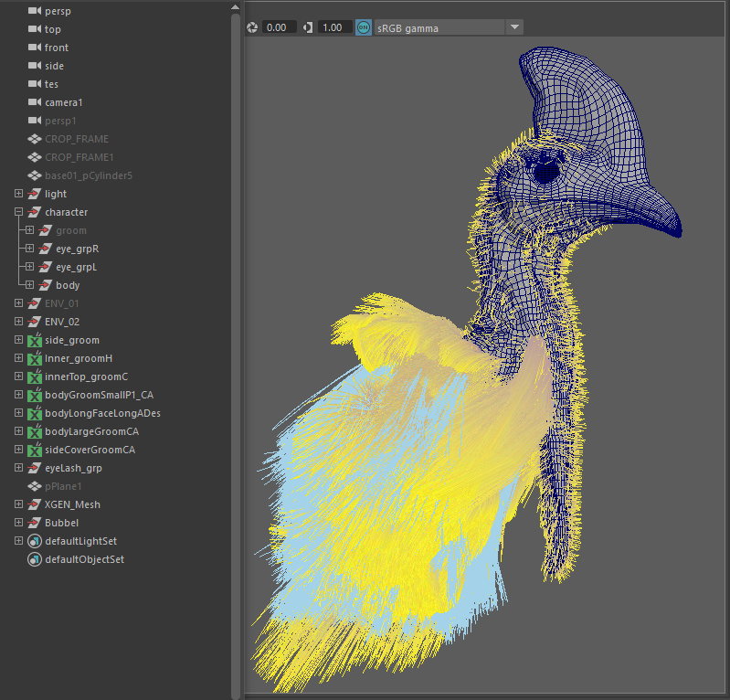The width and height of the screenshot is (730, 700).
Task: Select the Bubbel node in outliner
Action: pos(61,523)
